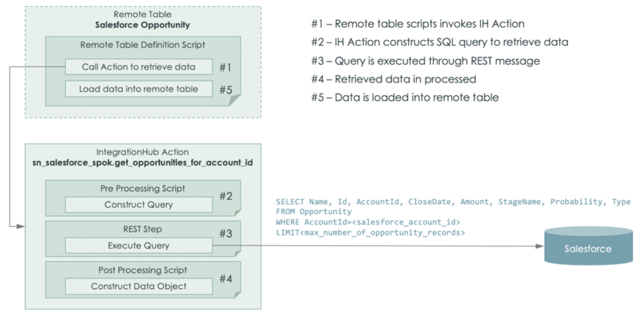Click the #2 marker in Pre Processing Script
The image size is (644, 315).
226,196
